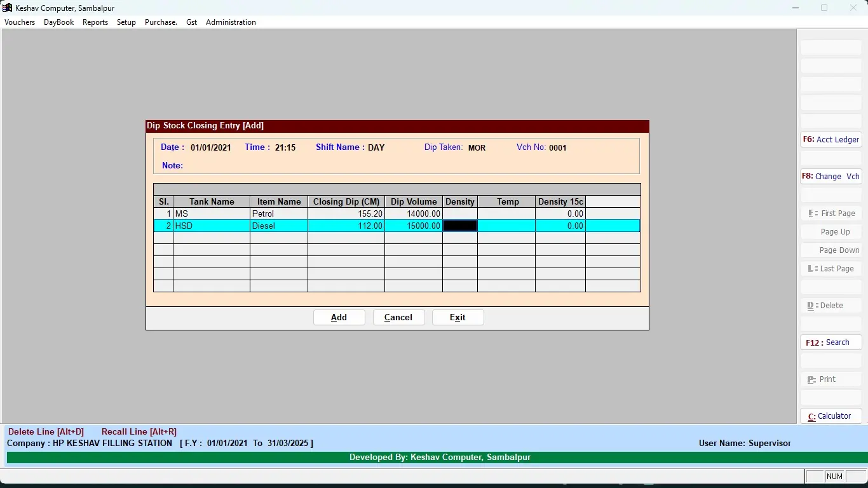Click the Item Name column header
Screen dimensions: 868x488
pyautogui.click(x=279, y=201)
